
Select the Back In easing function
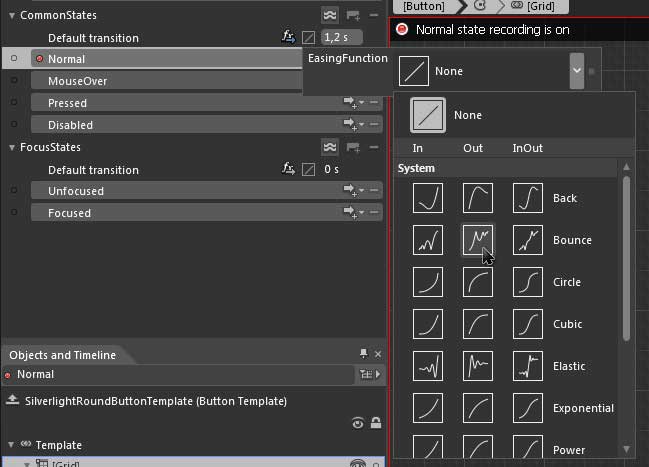pyautogui.click(x=428, y=198)
